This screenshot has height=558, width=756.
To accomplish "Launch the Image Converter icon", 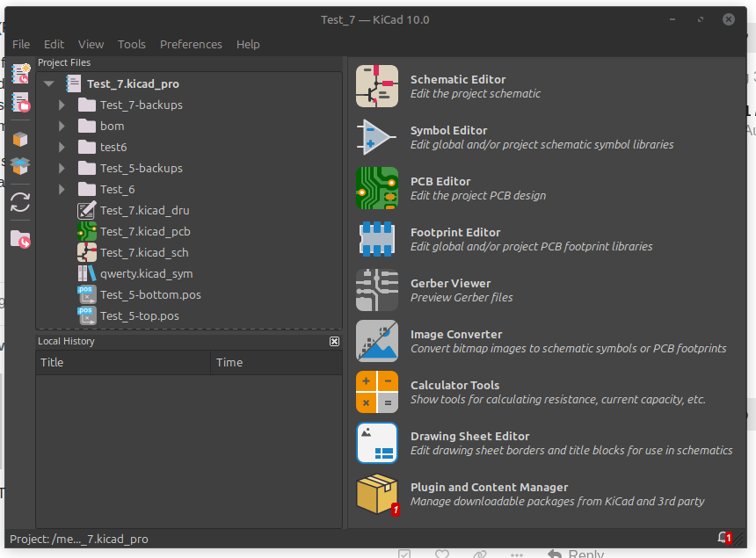I will [377, 341].
